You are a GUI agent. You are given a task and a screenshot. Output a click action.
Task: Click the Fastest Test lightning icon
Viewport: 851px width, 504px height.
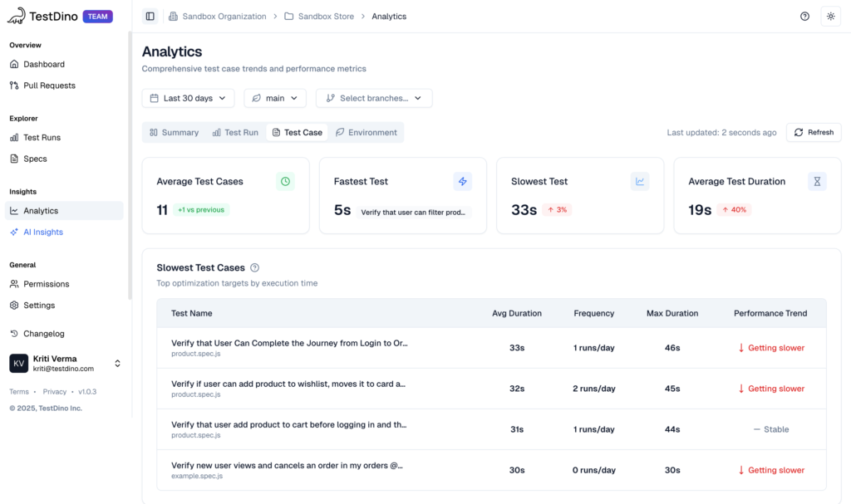[x=462, y=181]
